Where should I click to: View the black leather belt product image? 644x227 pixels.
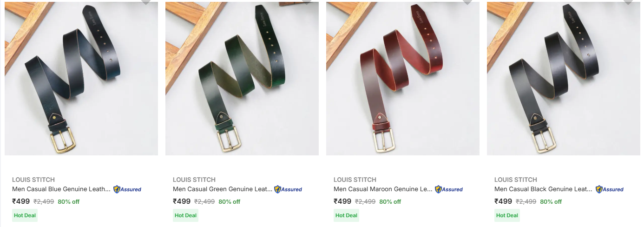pyautogui.click(x=564, y=79)
